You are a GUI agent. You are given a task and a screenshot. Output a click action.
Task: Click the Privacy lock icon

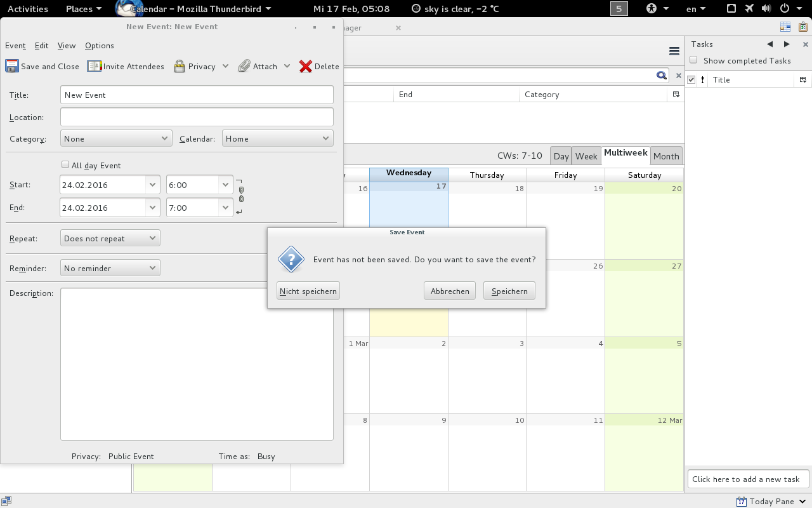point(180,67)
